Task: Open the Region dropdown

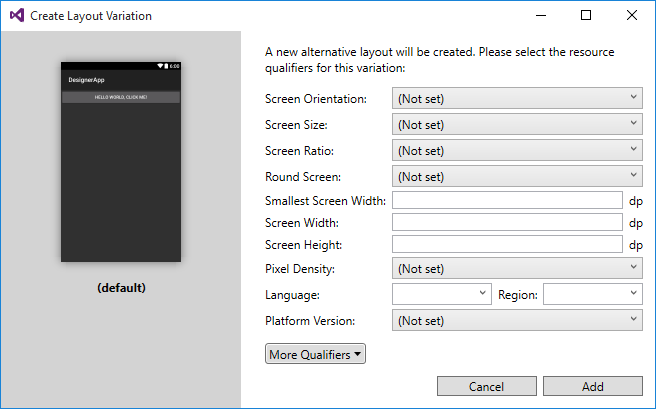Action: [592, 294]
